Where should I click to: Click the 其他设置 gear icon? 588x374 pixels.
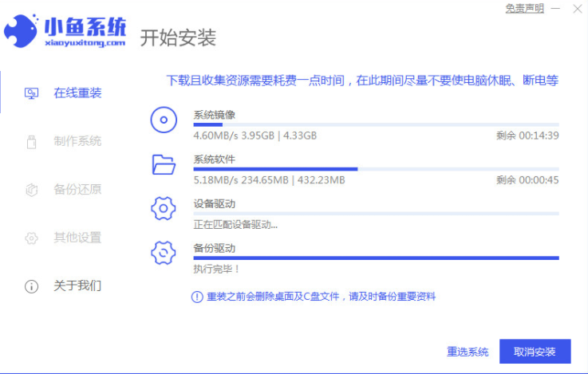tap(31, 238)
